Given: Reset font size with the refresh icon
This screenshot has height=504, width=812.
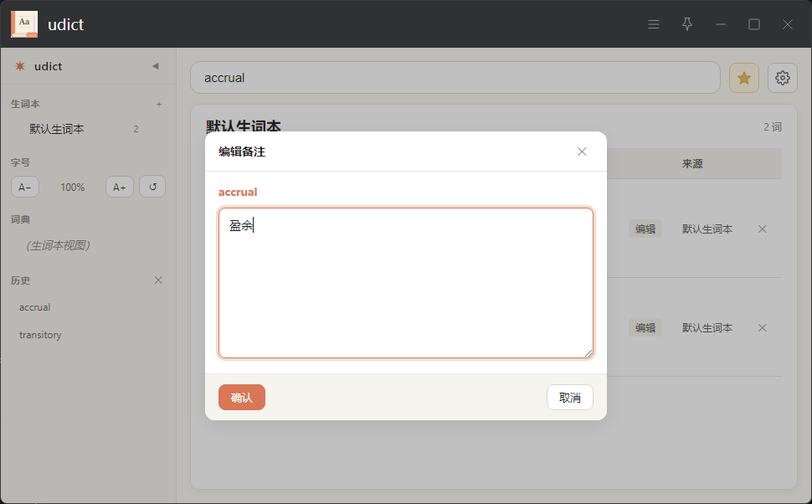Looking at the screenshot, I should 152,187.
